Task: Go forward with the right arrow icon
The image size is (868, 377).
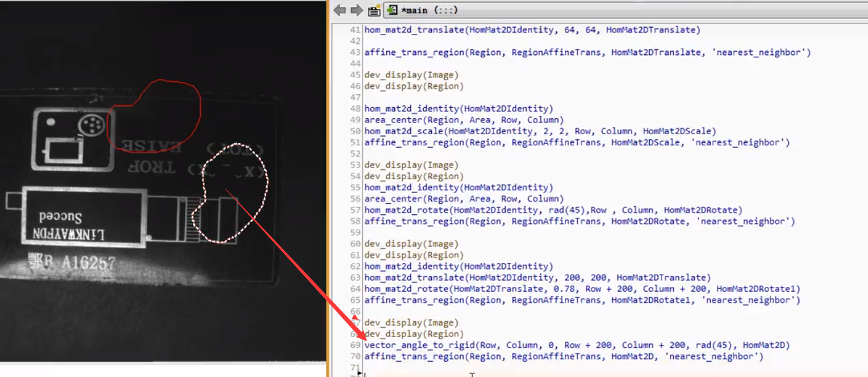Action: click(x=356, y=10)
